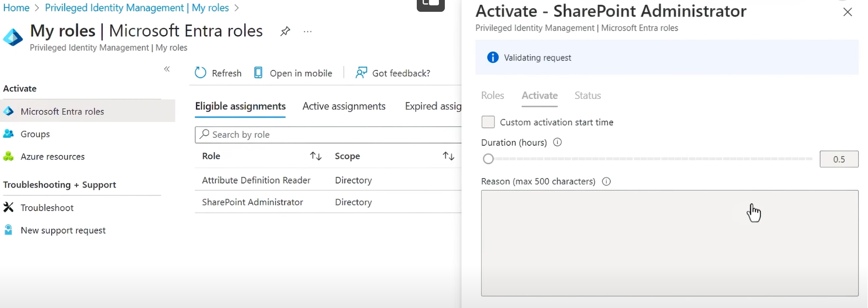Click the Duration hours slider handle

488,159
